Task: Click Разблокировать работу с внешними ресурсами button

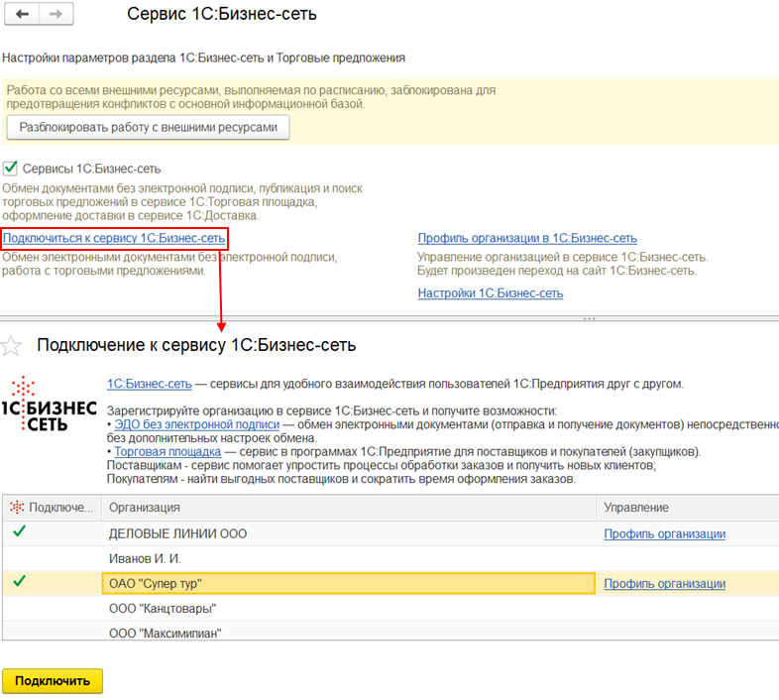Action: [148, 128]
